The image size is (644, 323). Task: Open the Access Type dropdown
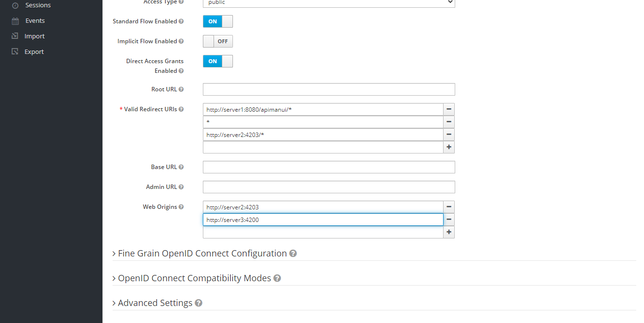pos(329,2)
